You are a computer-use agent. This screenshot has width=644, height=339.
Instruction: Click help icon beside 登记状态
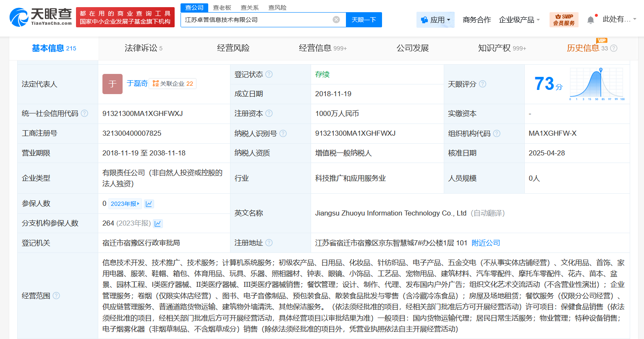[269, 74]
